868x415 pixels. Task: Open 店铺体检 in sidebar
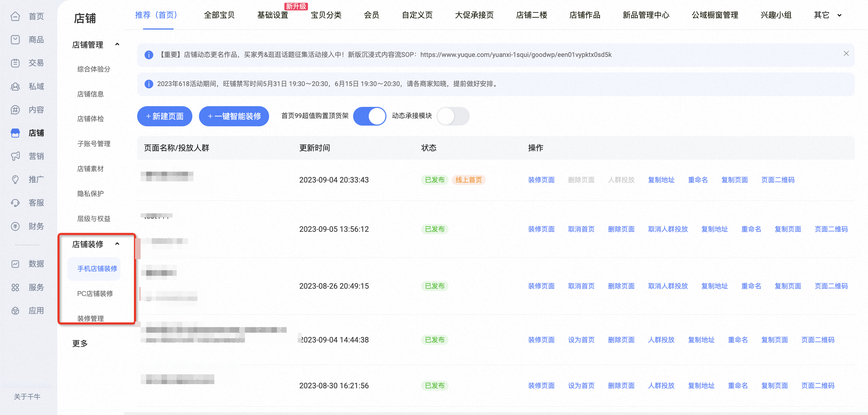[x=90, y=119]
